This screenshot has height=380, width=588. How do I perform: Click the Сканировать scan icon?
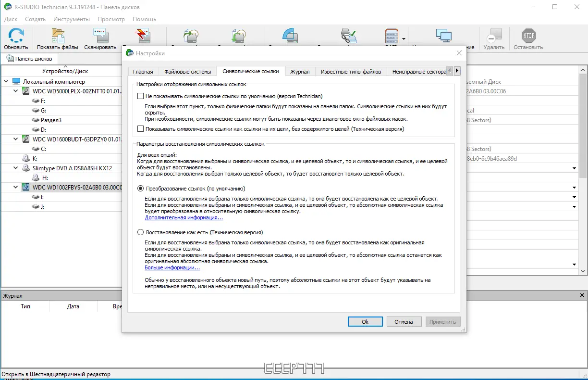point(100,35)
